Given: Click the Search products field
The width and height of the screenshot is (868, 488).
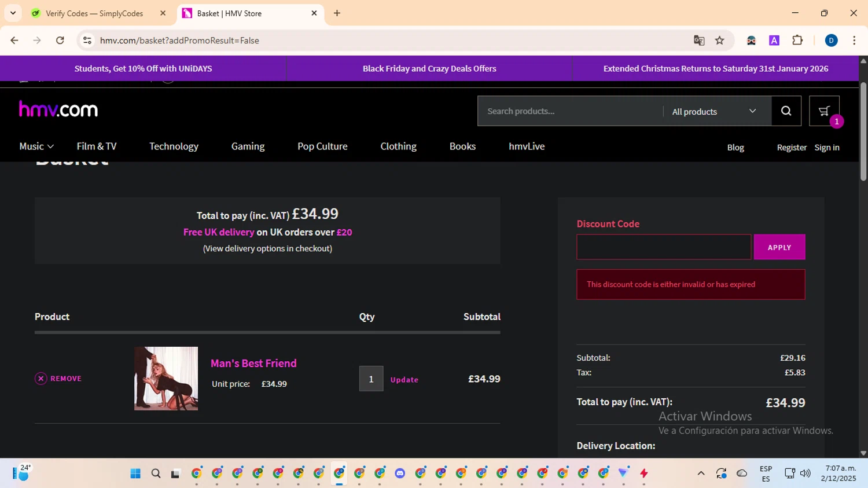Looking at the screenshot, I should coord(570,111).
